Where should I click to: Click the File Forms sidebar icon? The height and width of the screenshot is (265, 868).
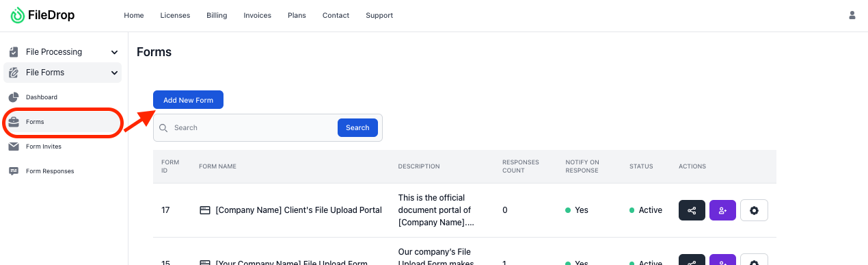(14, 73)
